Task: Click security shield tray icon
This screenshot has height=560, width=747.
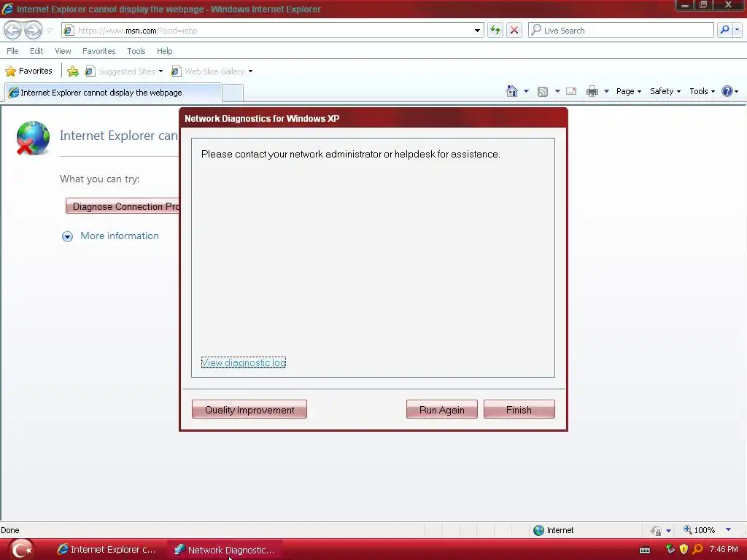Action: click(684, 549)
